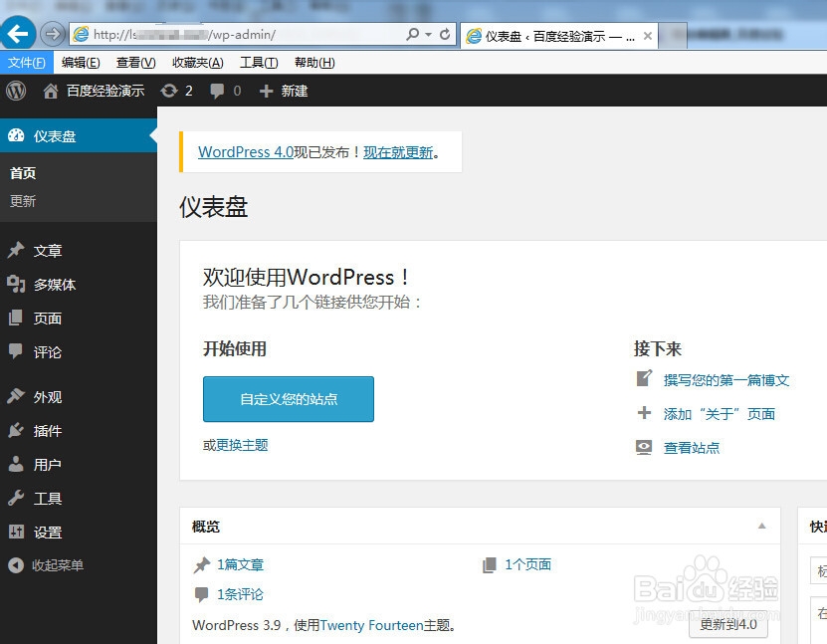Image resolution: width=827 pixels, height=644 pixels.
Task: Open the 查看站点 link
Action: coord(692,447)
